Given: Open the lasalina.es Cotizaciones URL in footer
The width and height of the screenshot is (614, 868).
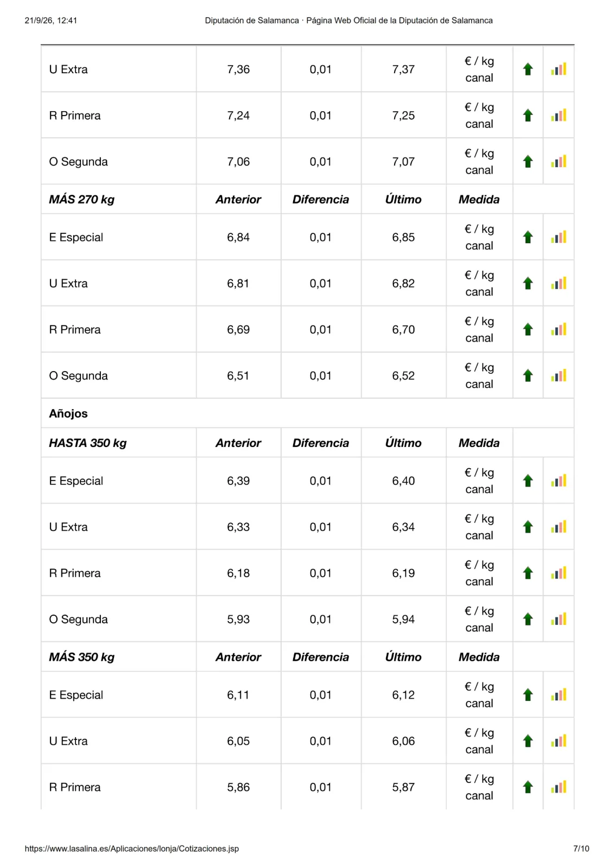Looking at the screenshot, I should [x=132, y=848].
